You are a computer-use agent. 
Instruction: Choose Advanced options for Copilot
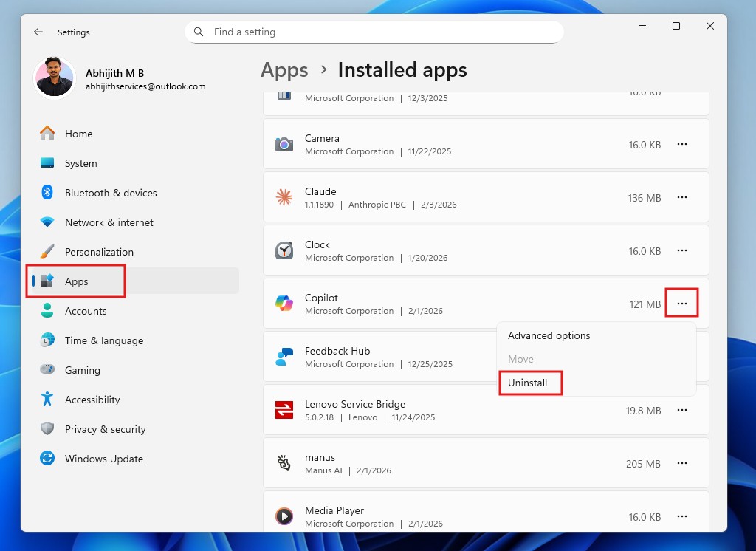pyautogui.click(x=549, y=335)
